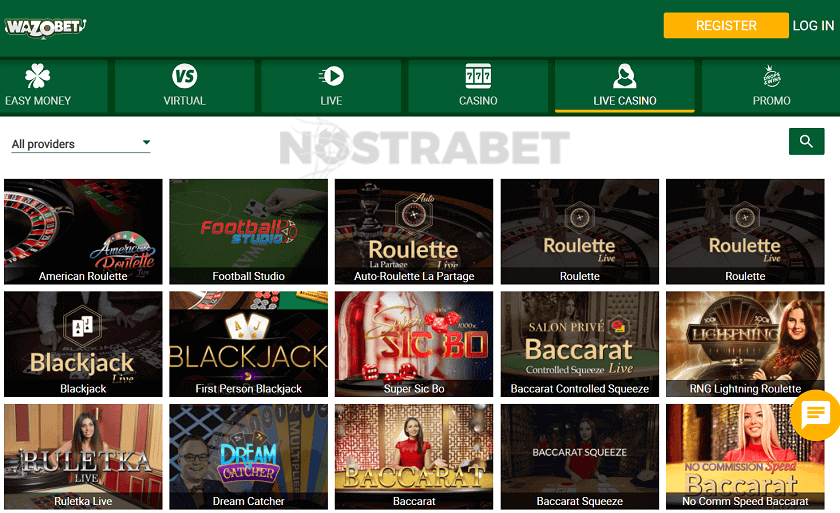The image size is (840, 513).
Task: Open the Baccarat Squeeze game thumbnail
Action: coord(580,456)
